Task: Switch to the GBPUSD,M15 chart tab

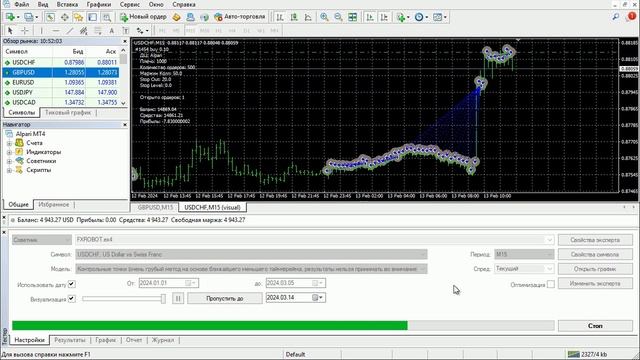Action: (x=155, y=207)
